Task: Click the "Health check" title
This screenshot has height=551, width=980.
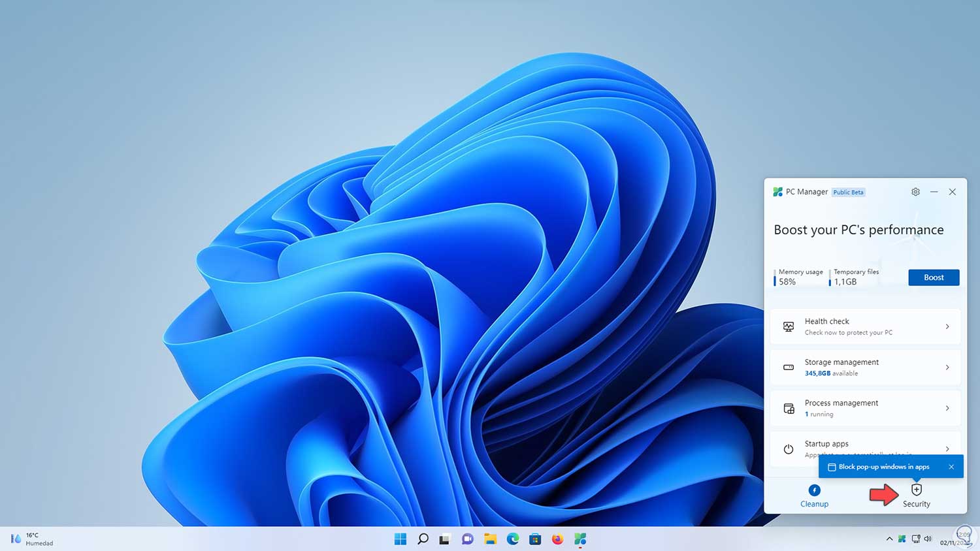Action: [x=827, y=321]
